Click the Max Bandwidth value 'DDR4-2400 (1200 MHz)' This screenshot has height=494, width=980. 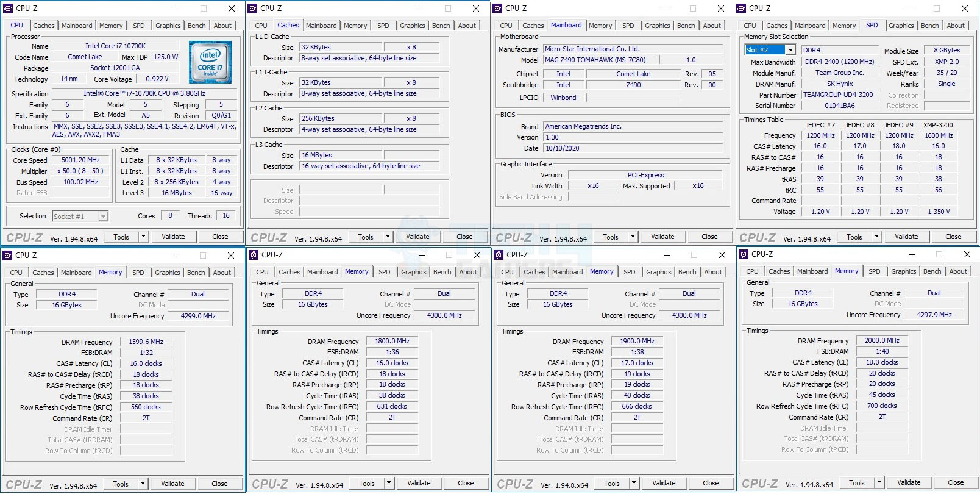click(840, 62)
